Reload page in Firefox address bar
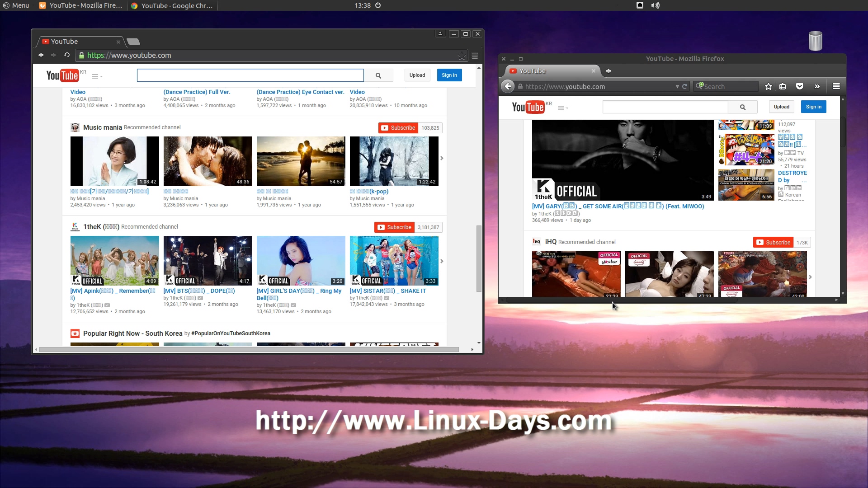This screenshot has width=868, height=488. coord(685,86)
